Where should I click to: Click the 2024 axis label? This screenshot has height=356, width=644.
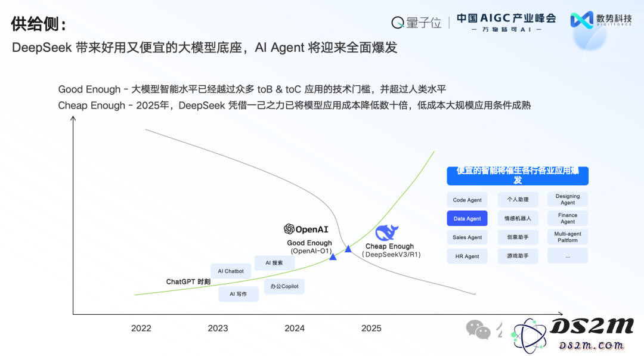point(295,328)
